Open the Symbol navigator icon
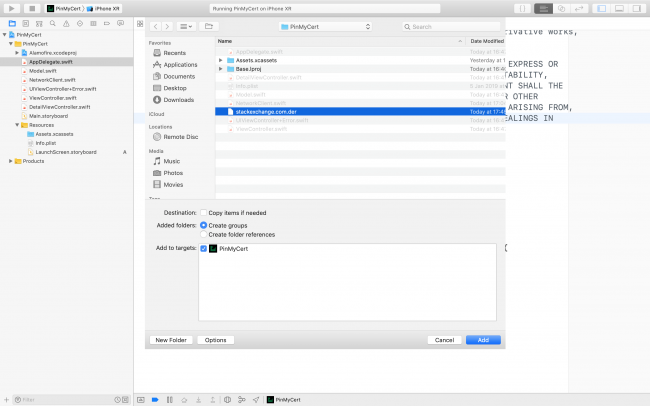Viewport: 650px width, 406px height. coord(39,24)
